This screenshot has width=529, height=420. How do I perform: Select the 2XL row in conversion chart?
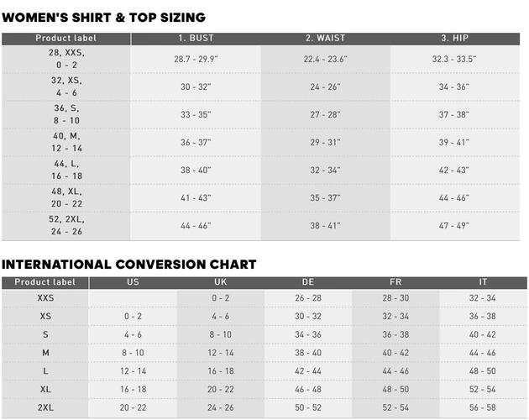pos(45,407)
